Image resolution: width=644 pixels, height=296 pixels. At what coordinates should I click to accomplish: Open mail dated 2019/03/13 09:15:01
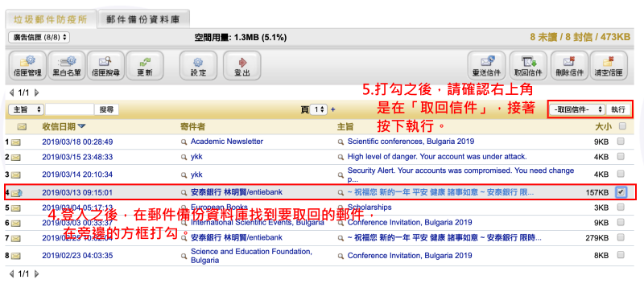[x=77, y=192]
